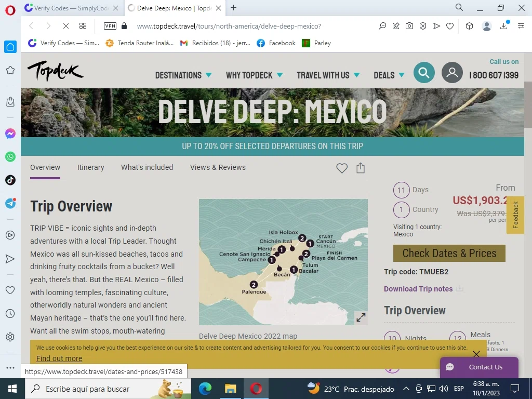Open WhatsApp in the Opera sidebar
This screenshot has height=399, width=532.
pyautogui.click(x=10, y=157)
